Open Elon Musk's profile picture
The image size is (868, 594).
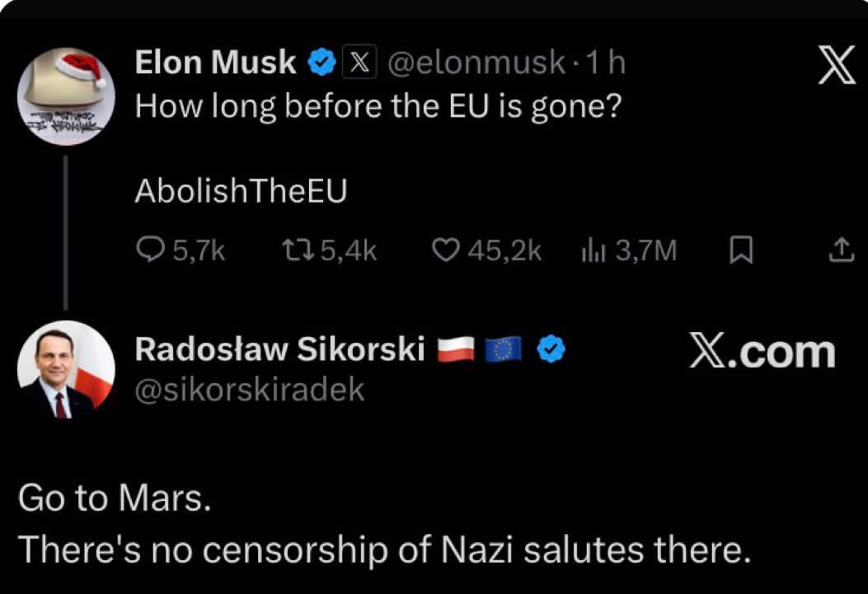tap(67, 96)
